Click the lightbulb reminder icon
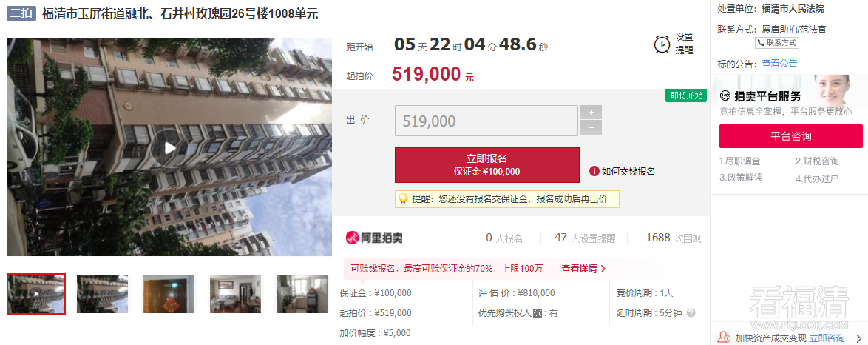The height and width of the screenshot is (345, 868). click(403, 198)
